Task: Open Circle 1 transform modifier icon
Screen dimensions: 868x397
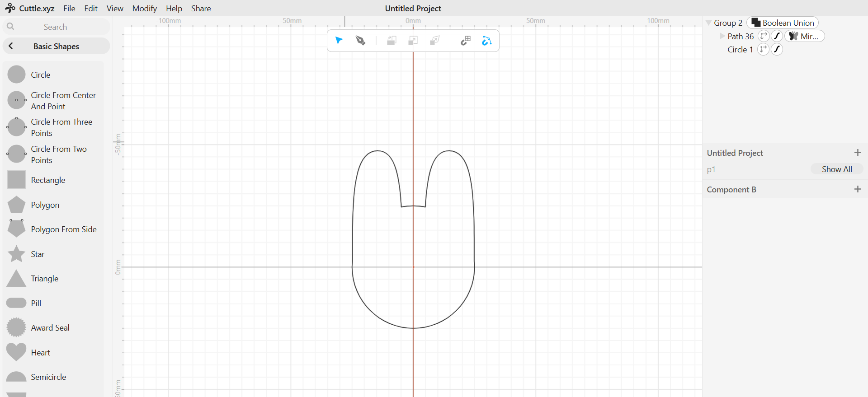Action: (x=763, y=49)
